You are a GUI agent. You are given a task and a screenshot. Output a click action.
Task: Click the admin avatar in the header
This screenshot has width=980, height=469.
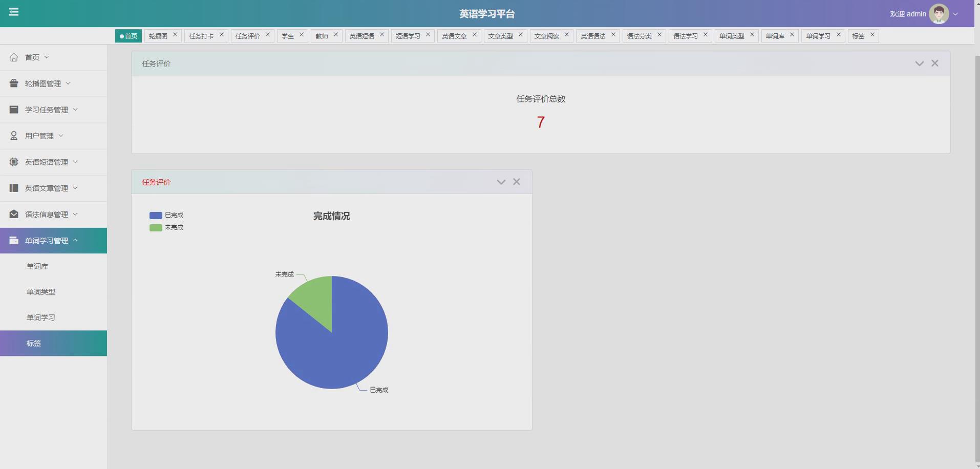[x=939, y=13]
